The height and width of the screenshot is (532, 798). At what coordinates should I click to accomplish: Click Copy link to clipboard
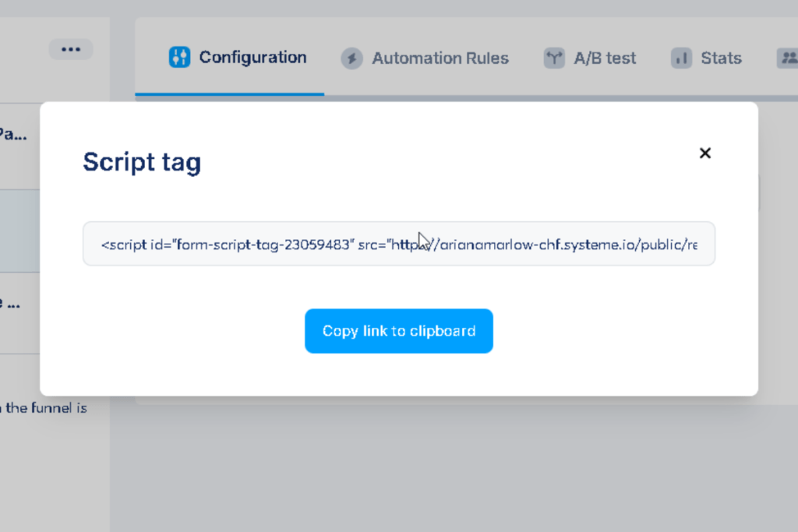point(398,330)
